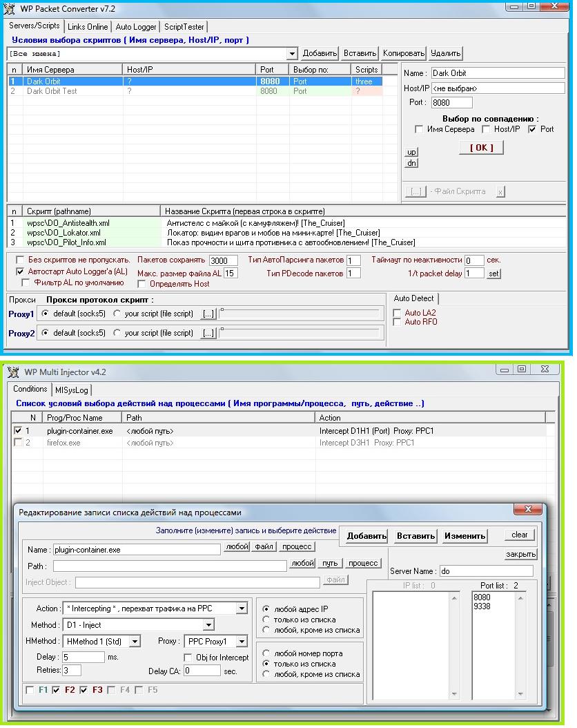Select the Servers/Scripts tab
577x728 pixels.
click(x=35, y=26)
